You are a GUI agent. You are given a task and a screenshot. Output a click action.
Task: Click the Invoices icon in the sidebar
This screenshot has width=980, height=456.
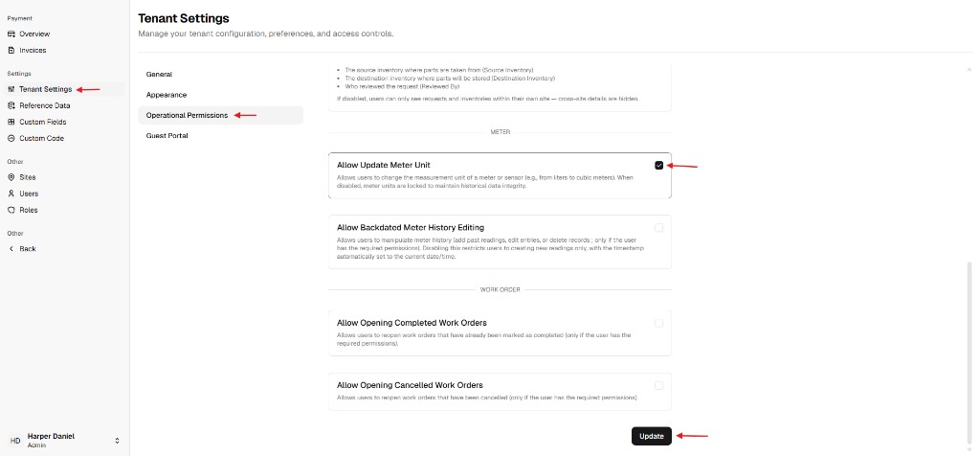11,50
